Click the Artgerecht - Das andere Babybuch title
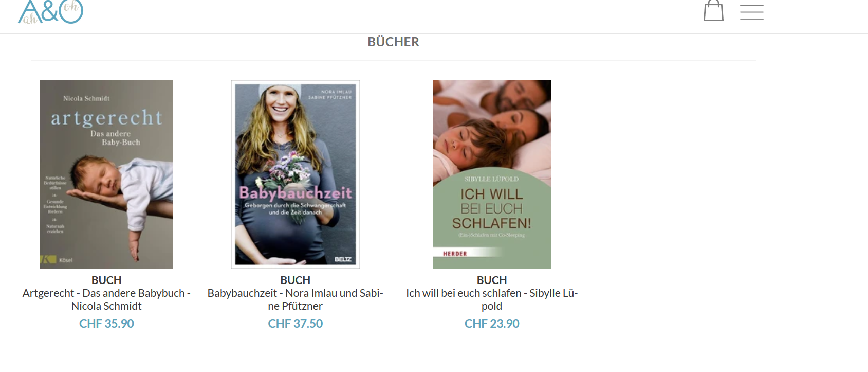This screenshot has height=372, width=868. pyautogui.click(x=106, y=299)
